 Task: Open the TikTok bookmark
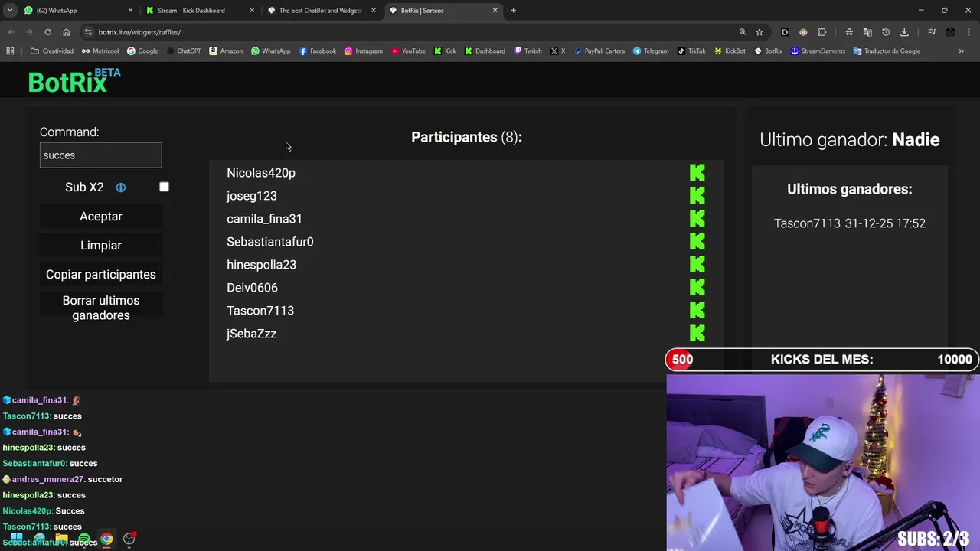tap(691, 51)
